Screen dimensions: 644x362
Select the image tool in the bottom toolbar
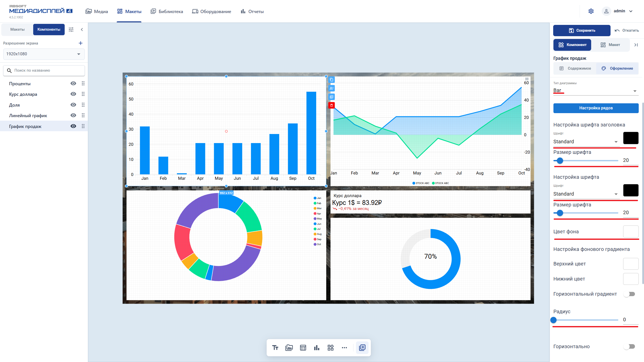pos(289,348)
